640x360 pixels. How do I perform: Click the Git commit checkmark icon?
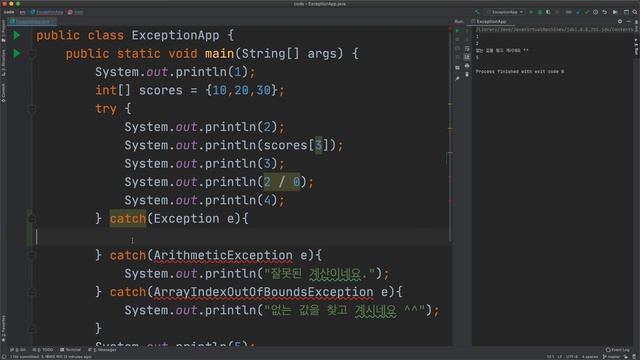tap(587, 12)
